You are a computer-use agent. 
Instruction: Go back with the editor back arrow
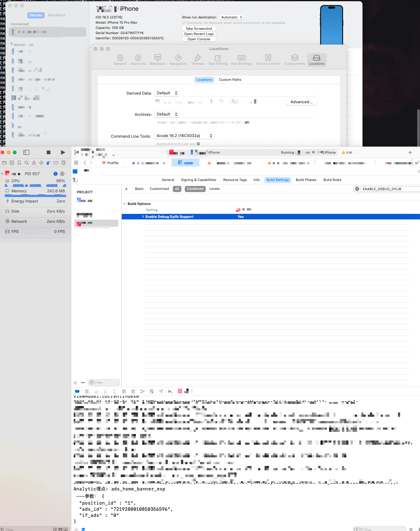coord(85,163)
